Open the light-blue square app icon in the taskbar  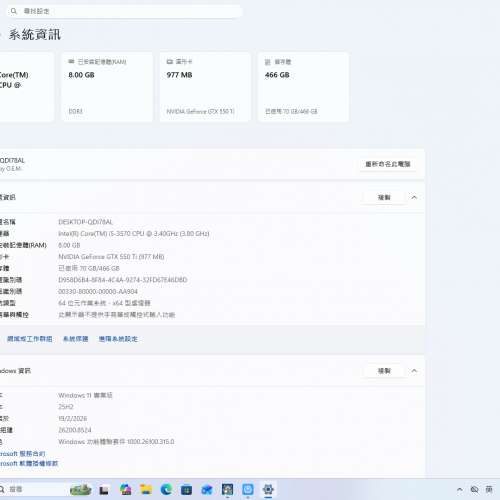click(248, 489)
